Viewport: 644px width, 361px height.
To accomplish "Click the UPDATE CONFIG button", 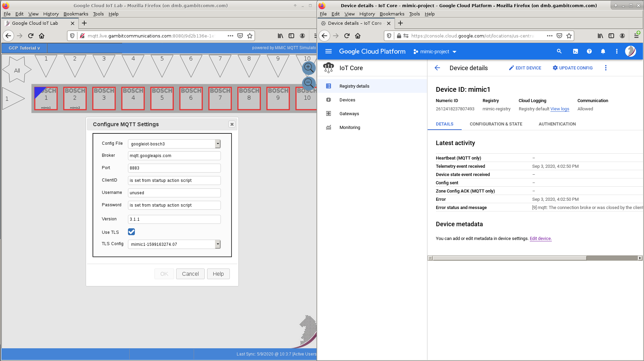I will [572, 68].
